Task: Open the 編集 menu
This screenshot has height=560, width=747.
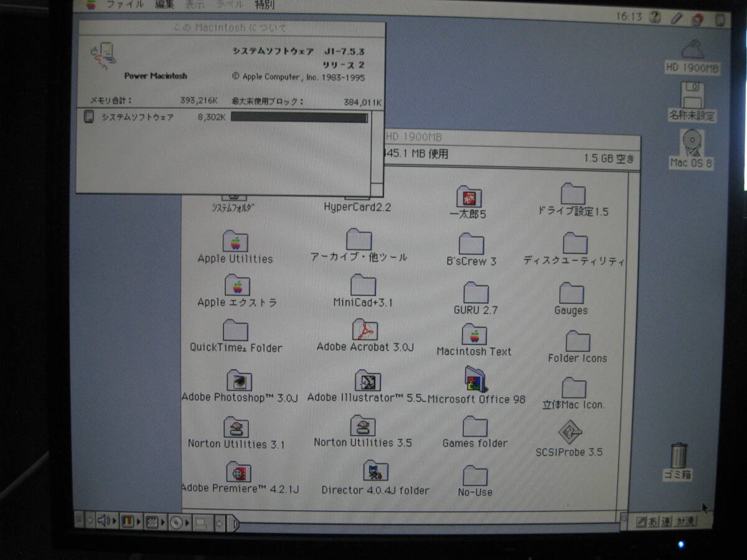Action: click(165, 5)
